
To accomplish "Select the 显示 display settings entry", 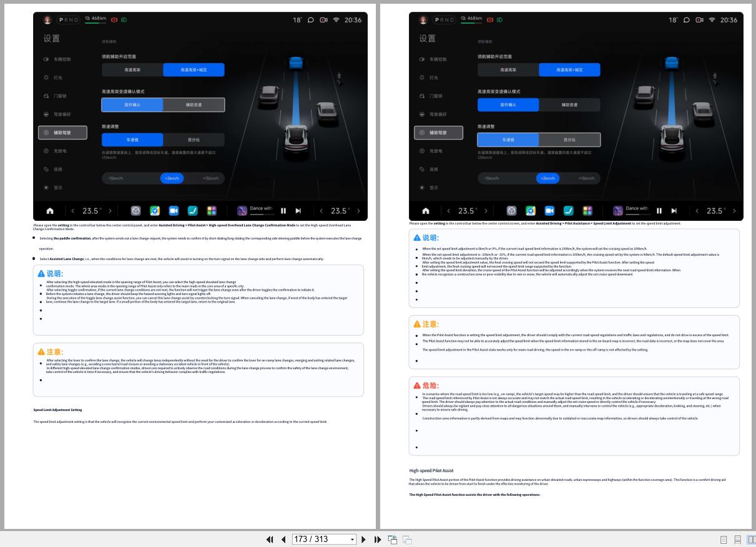I will (59, 186).
